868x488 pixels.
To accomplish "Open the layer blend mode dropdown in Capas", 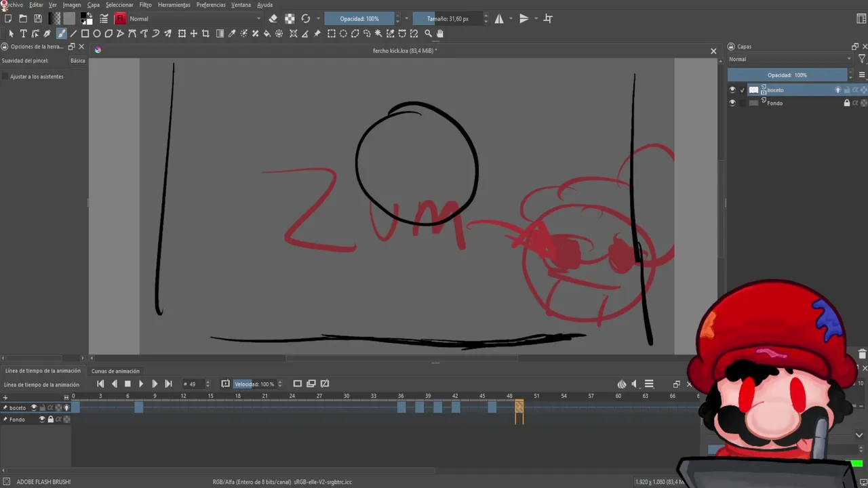I will [790, 59].
